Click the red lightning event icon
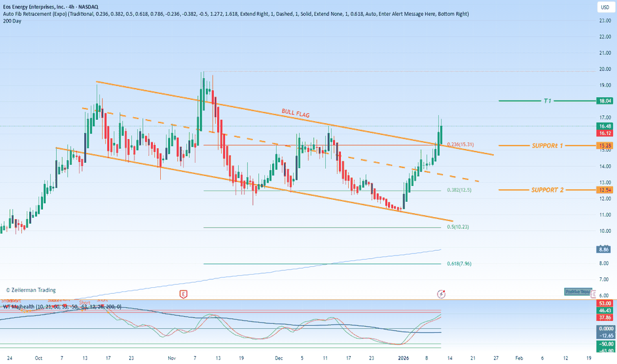This screenshot has height=364, width=617. [x=442, y=293]
